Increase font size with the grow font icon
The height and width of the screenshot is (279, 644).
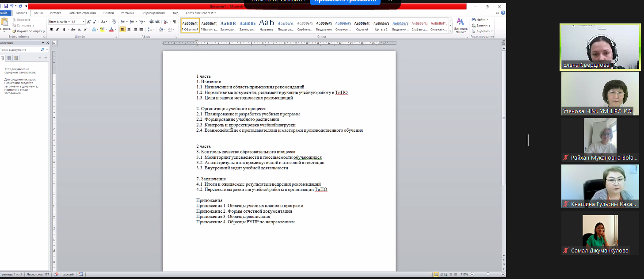coord(89,22)
